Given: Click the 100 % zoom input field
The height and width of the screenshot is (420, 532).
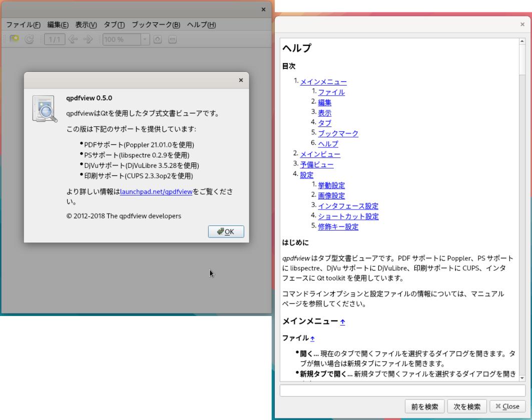Looking at the screenshot, I should click(x=122, y=39).
